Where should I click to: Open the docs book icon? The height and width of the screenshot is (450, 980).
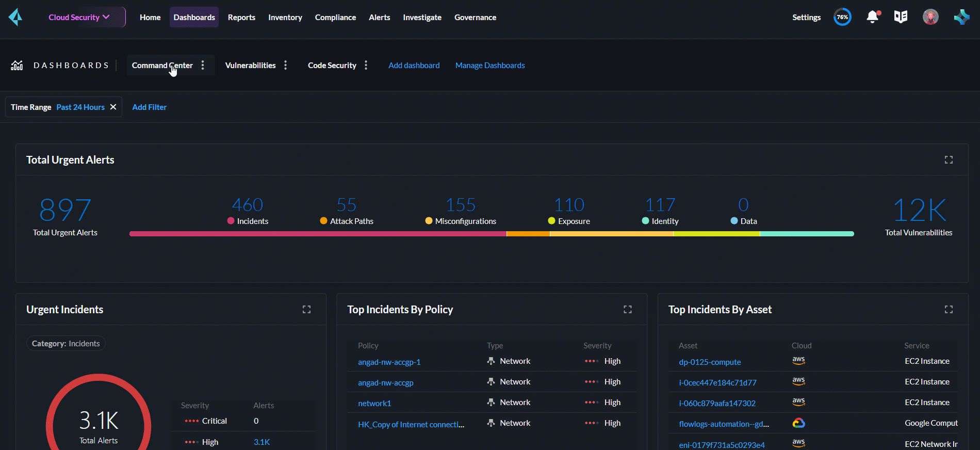click(901, 17)
